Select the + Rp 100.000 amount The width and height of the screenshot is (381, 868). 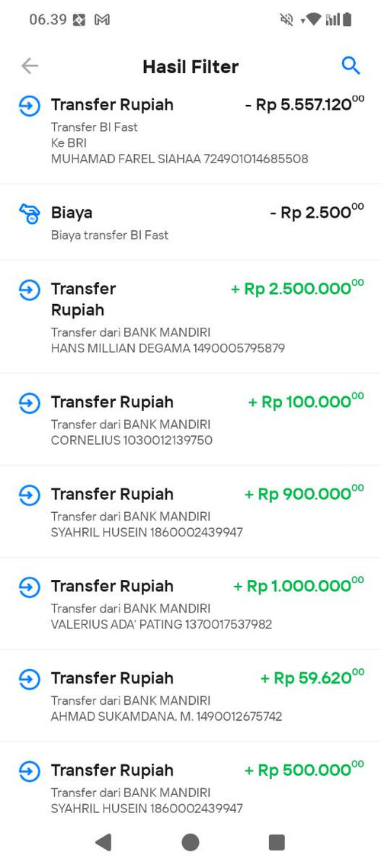pyautogui.click(x=306, y=401)
